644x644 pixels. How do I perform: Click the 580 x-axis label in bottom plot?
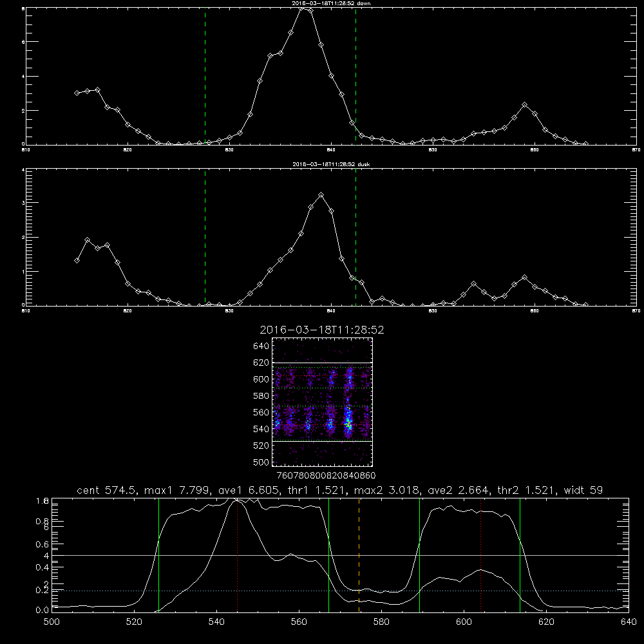[381, 622]
